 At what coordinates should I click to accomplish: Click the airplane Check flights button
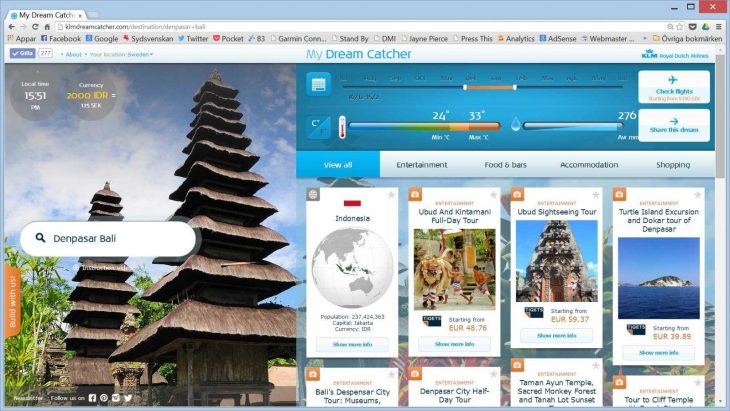[x=674, y=87]
